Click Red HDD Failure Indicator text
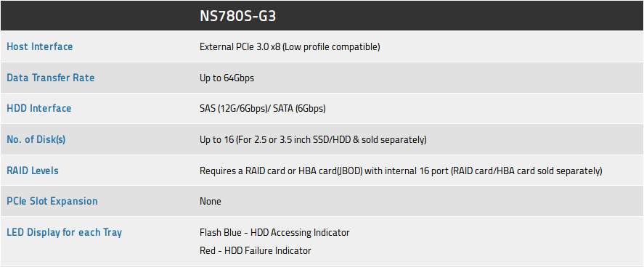644x267 pixels. 256,250
